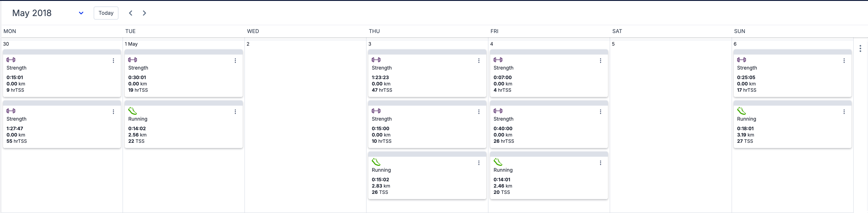Open options for Tuesday's 0:14:02 Running workout
The image size is (868, 213).
pyautogui.click(x=235, y=112)
